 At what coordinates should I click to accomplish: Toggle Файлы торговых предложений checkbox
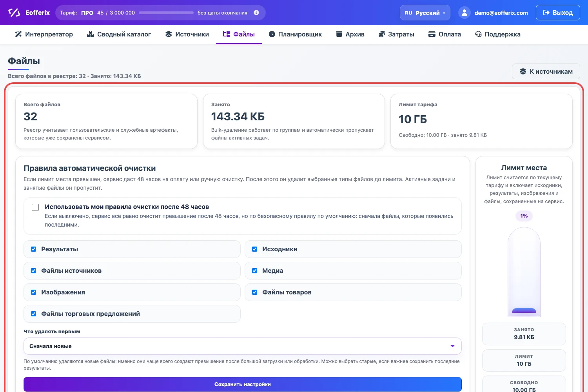pyautogui.click(x=34, y=314)
